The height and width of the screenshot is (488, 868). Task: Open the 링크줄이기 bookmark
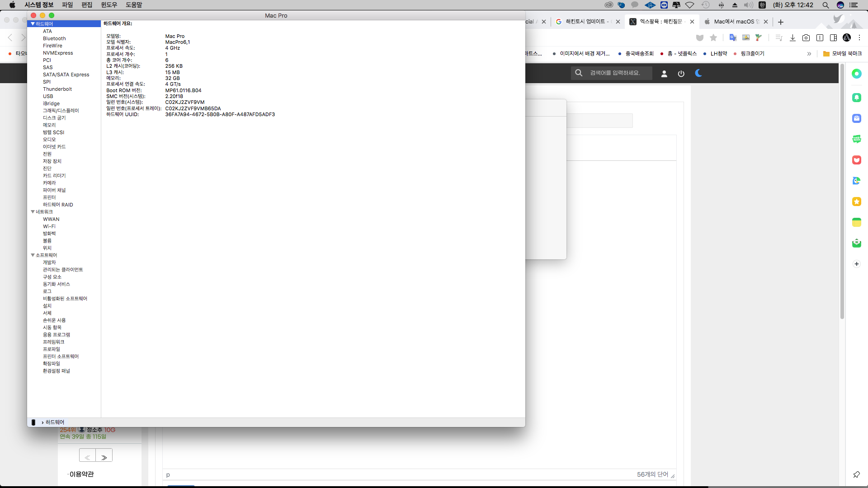[x=749, y=54]
